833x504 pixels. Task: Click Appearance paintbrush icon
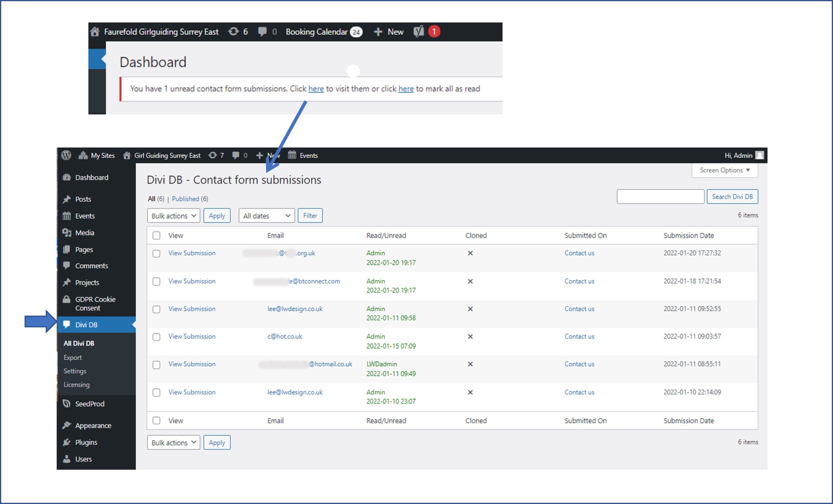67,425
